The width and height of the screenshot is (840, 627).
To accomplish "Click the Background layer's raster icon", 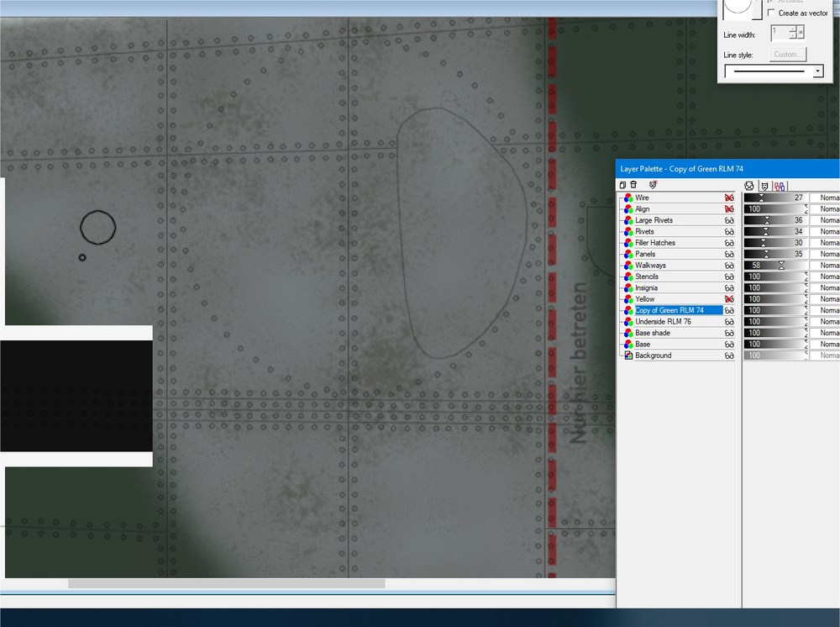I will click(x=628, y=356).
